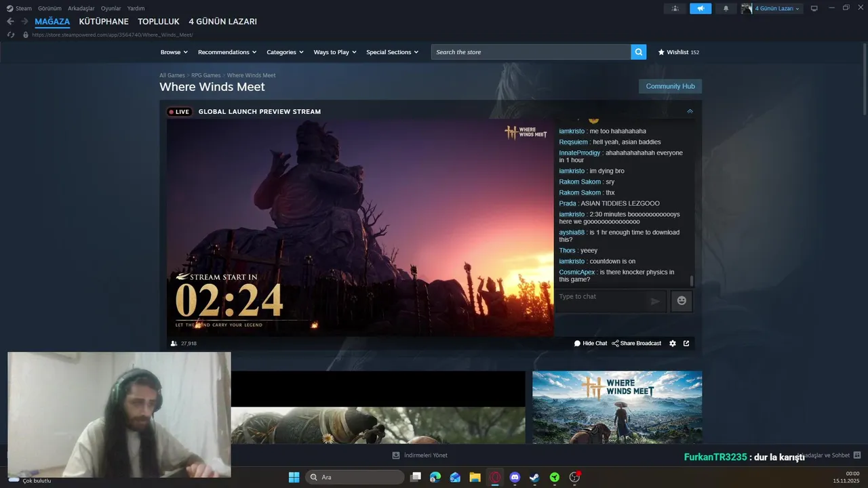Open the Arkadaşlar menu
Screen dimensions: 868x488
(x=81, y=9)
